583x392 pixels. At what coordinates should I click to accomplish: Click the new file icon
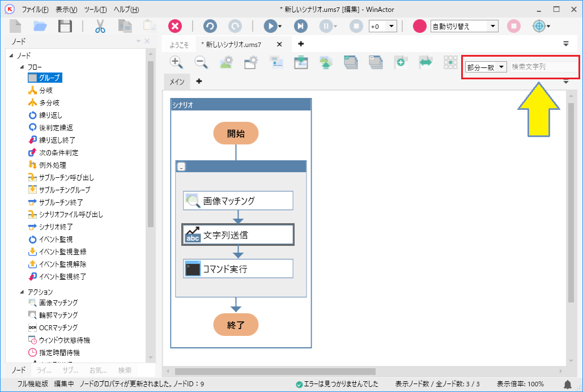(x=15, y=27)
